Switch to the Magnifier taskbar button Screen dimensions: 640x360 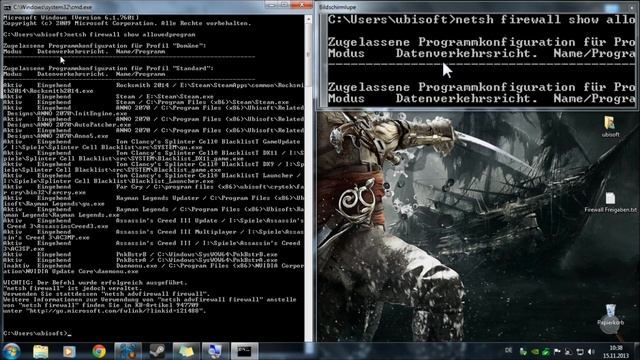[x=215, y=351]
